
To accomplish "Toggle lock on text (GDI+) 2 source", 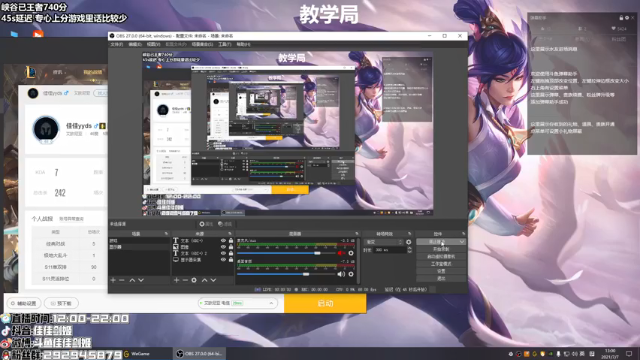I will pos(231,253).
